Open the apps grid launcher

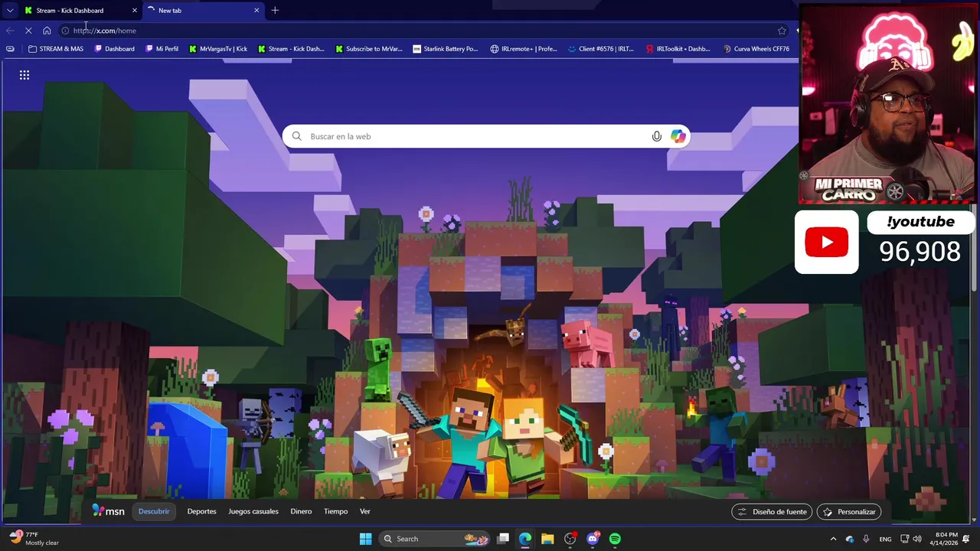click(24, 75)
